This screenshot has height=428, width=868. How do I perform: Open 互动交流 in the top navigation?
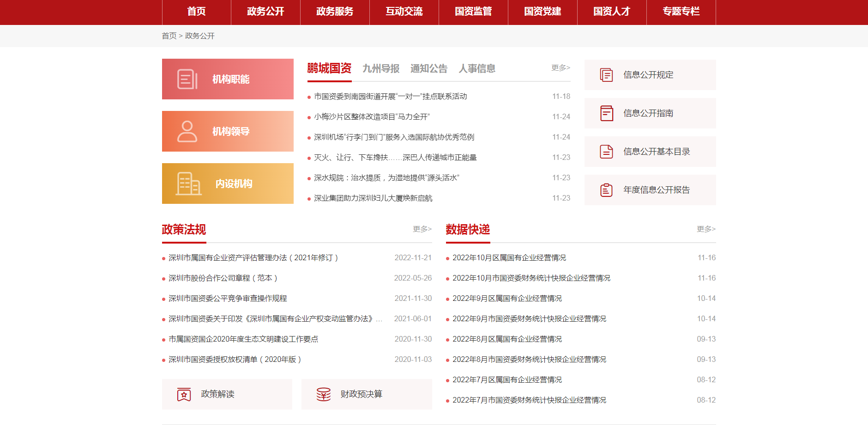(404, 12)
